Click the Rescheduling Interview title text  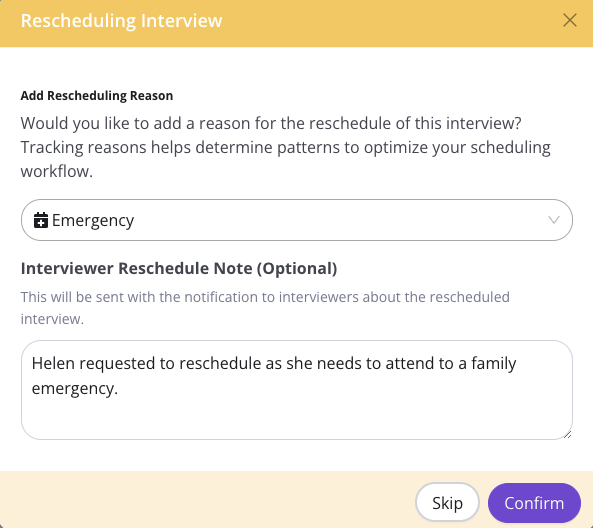click(x=121, y=20)
